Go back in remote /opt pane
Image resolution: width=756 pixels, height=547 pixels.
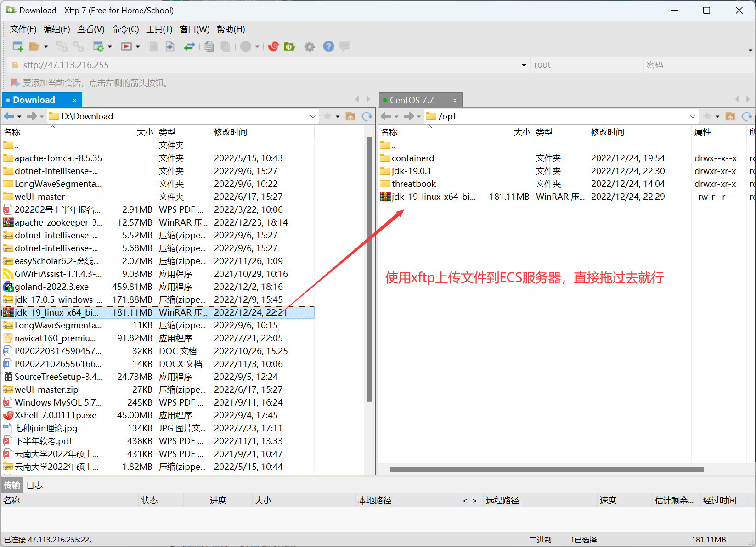386,116
